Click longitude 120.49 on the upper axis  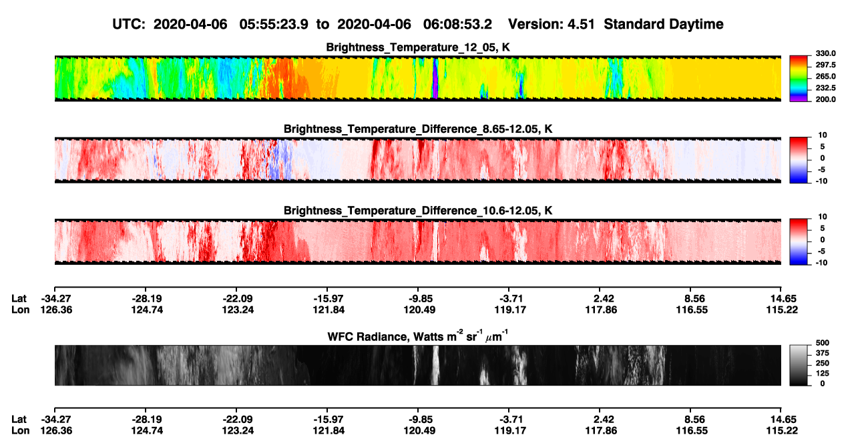[x=421, y=310]
